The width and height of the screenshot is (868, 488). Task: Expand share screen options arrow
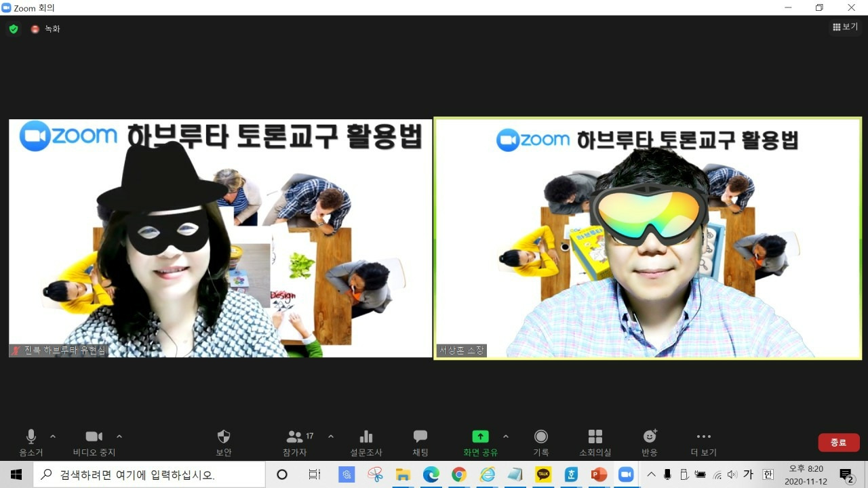(x=506, y=436)
